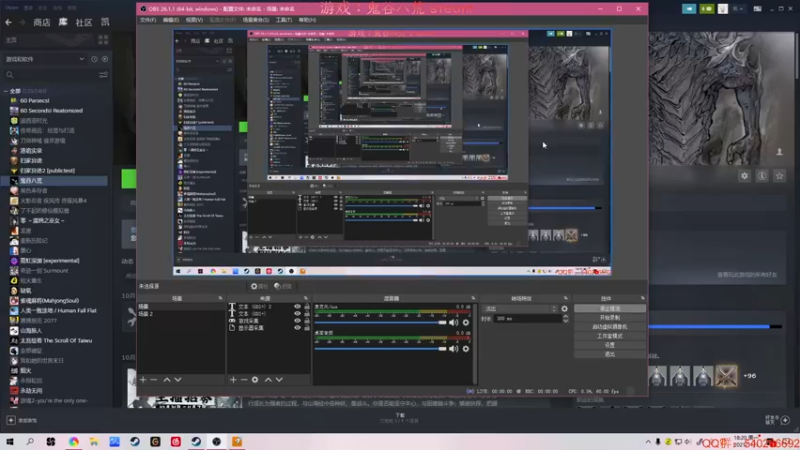
Task: Move source up in OBS Sources panel
Action: [268, 380]
